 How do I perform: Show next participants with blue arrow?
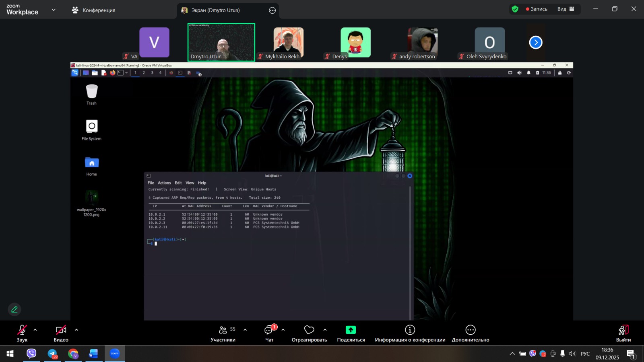[x=535, y=42]
